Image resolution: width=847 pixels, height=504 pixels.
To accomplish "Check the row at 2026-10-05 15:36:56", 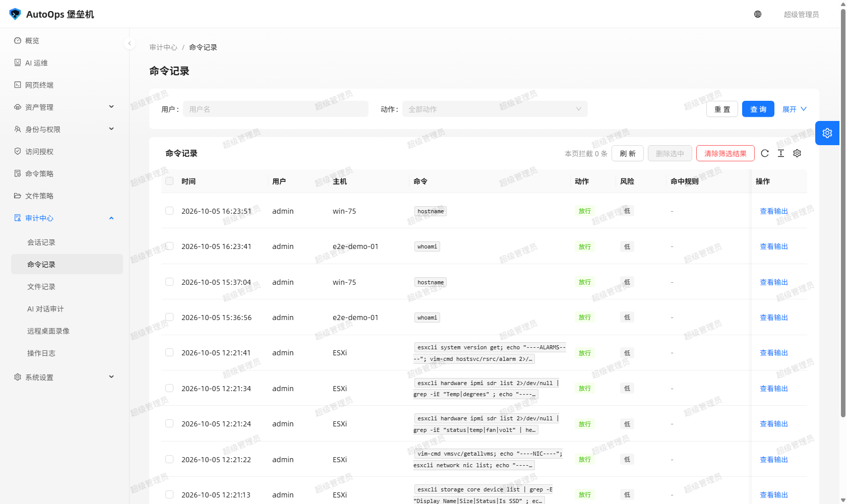I will coord(169,317).
